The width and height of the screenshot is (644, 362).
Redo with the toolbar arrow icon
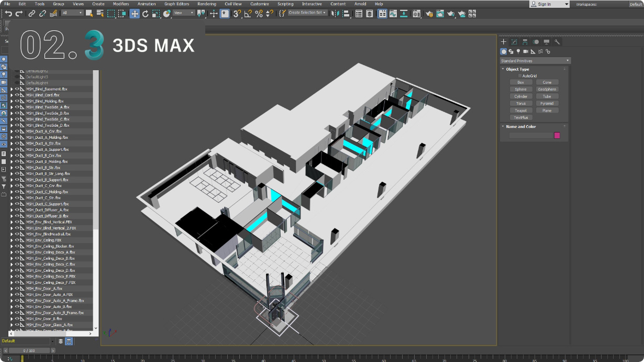click(x=19, y=14)
